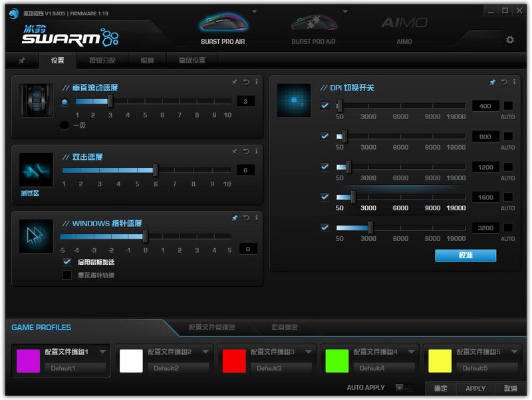This screenshot has width=532, height=400.
Task: Click inside the 测试区 double-click test area
Action: [x=36, y=170]
